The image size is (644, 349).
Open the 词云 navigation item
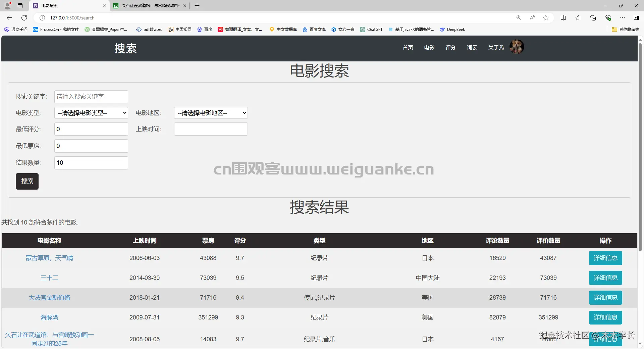click(x=472, y=48)
